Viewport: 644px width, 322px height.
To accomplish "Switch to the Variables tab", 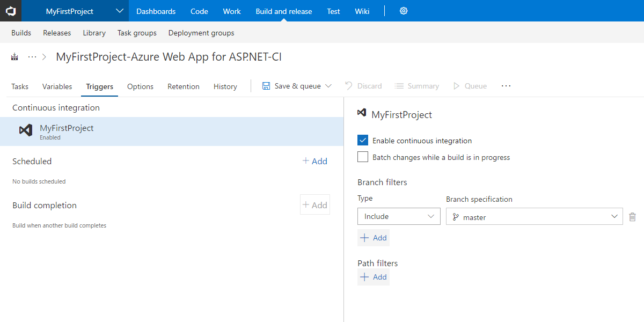I will click(x=57, y=86).
